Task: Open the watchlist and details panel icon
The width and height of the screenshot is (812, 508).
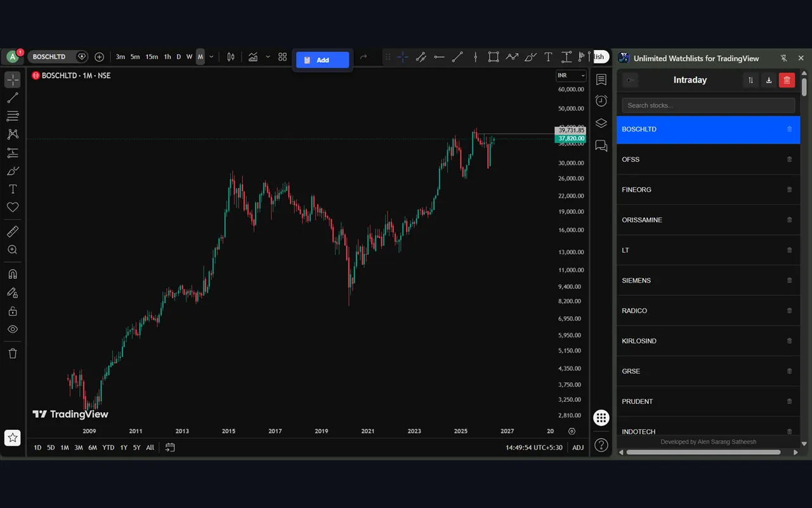Action: (x=601, y=79)
